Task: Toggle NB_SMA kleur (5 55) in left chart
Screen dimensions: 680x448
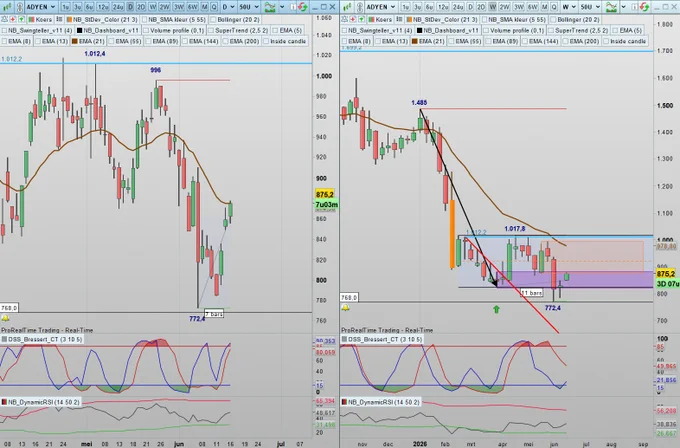Action: click(144, 20)
